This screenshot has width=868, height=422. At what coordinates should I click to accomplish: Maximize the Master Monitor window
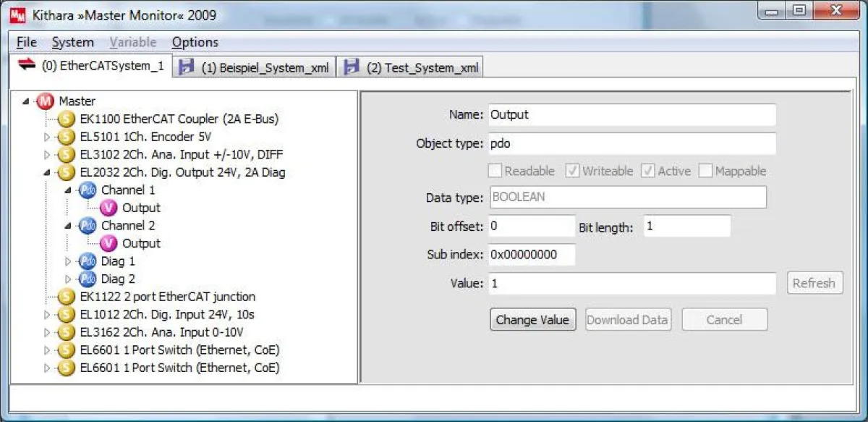pyautogui.click(x=799, y=10)
